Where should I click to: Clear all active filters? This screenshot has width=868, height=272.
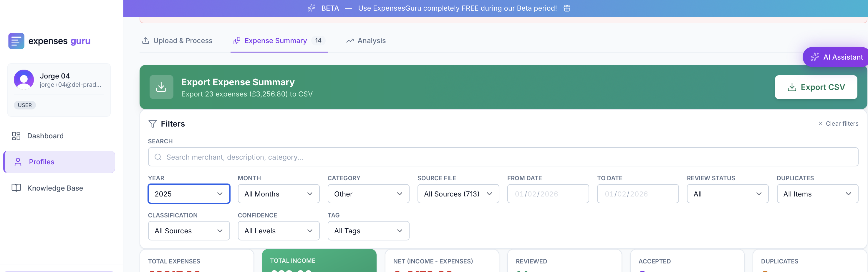point(839,124)
